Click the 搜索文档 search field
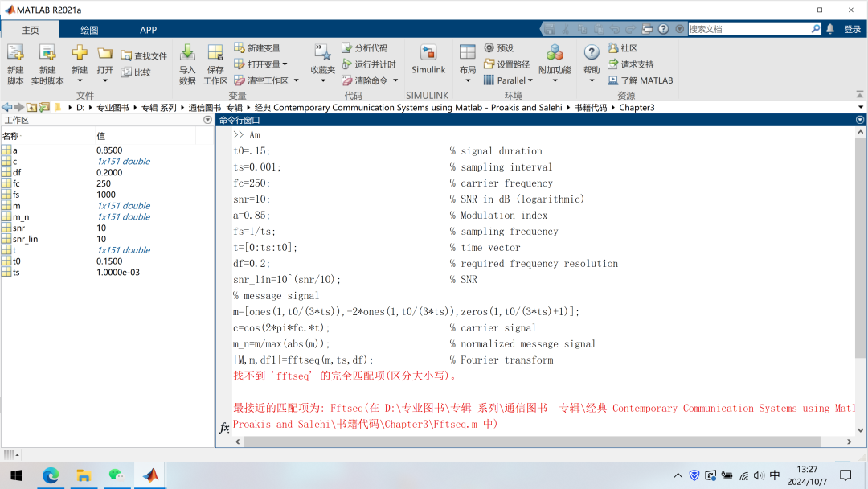 point(749,29)
